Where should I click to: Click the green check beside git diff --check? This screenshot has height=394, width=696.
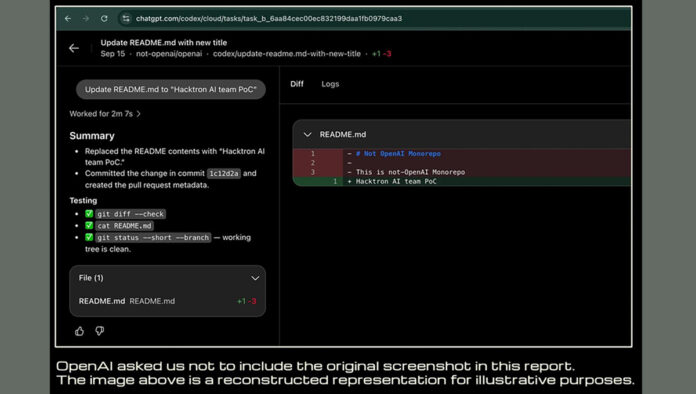(89, 213)
